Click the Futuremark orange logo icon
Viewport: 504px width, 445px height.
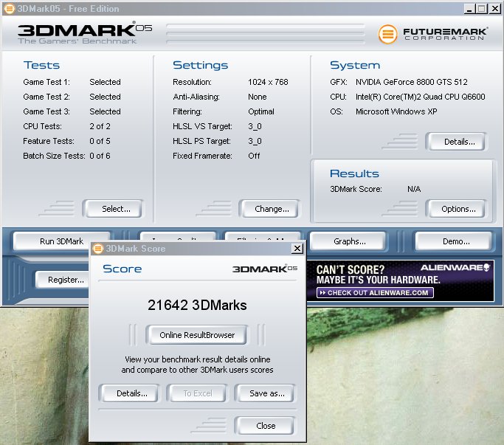(x=387, y=34)
